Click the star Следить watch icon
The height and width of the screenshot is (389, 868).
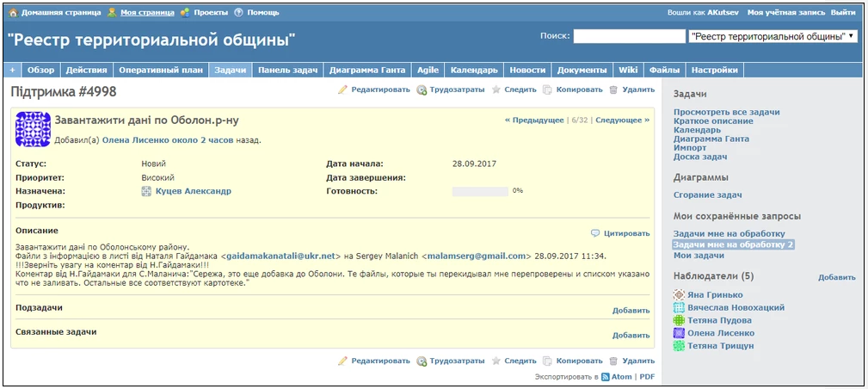[x=496, y=90]
